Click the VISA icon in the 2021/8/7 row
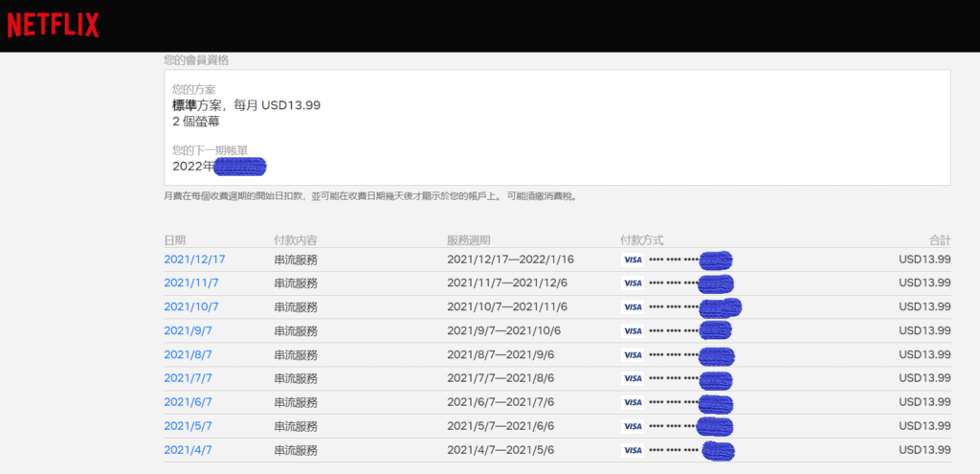 633,354
